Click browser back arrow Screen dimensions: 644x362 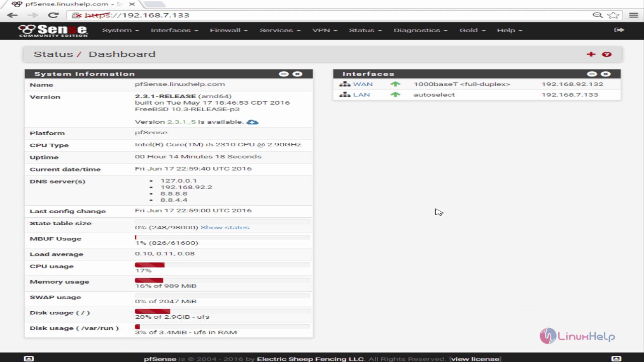pyautogui.click(x=12, y=15)
